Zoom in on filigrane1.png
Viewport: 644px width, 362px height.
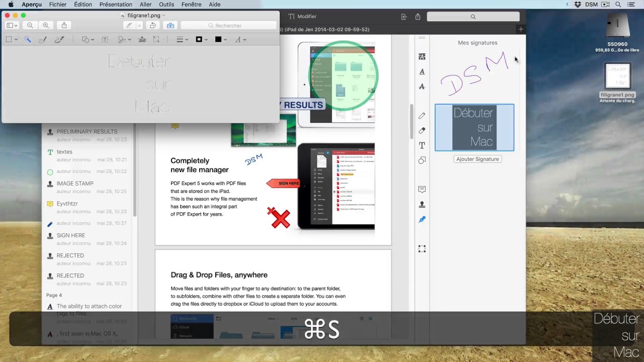coord(46,25)
